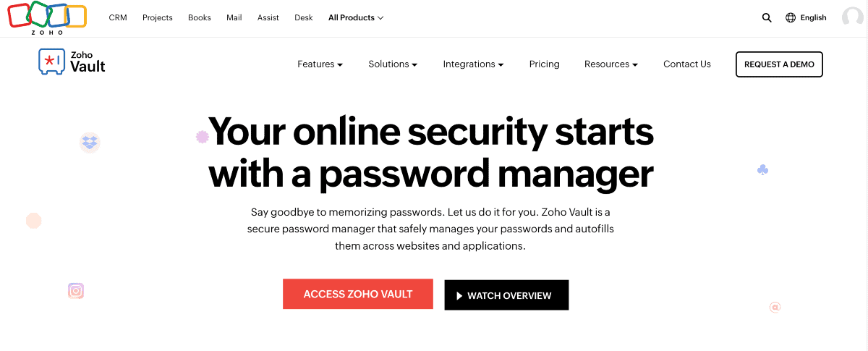Viewport: 868px width, 351px height.
Task: Click the orange at-sign icon
Action: pos(775,308)
